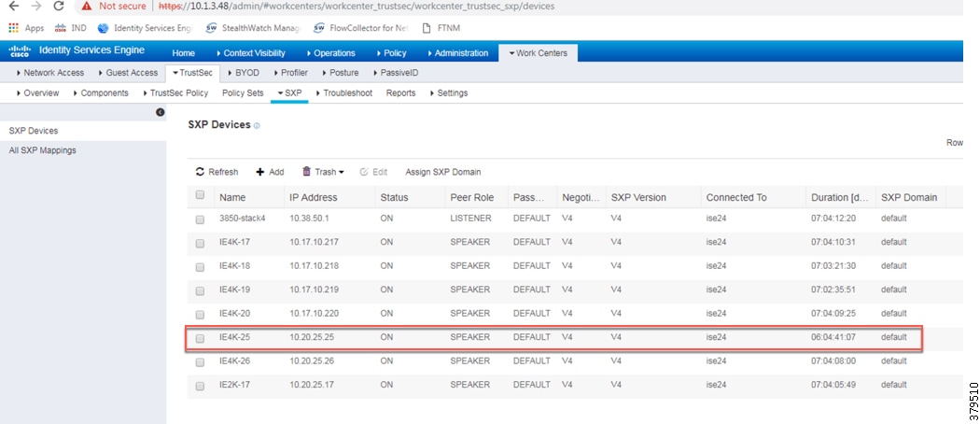
Task: Open Troubleshoot menu
Action: pyautogui.click(x=343, y=93)
